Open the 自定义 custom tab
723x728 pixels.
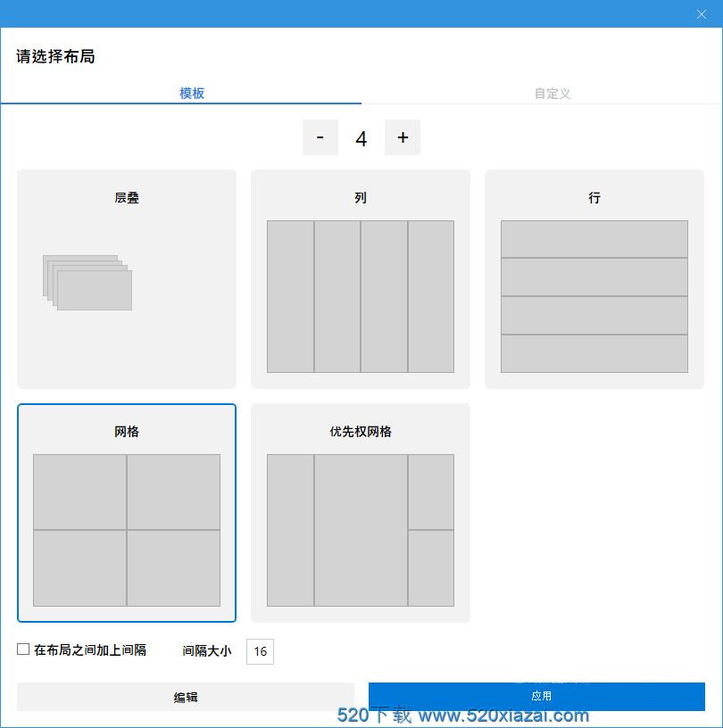click(x=553, y=93)
